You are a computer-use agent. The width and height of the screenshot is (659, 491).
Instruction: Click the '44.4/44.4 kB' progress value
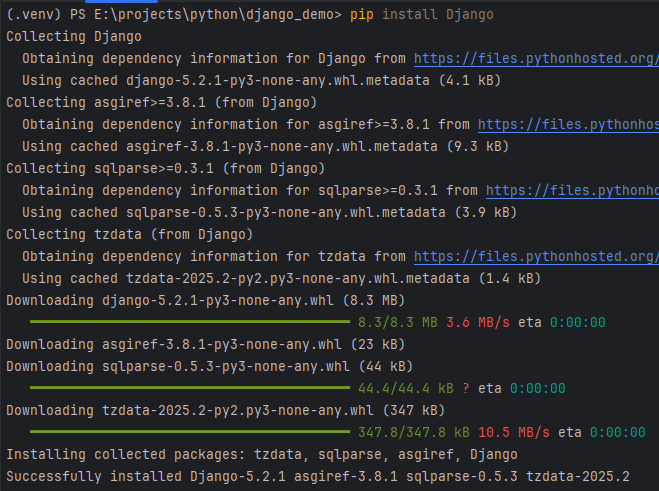pos(406,388)
